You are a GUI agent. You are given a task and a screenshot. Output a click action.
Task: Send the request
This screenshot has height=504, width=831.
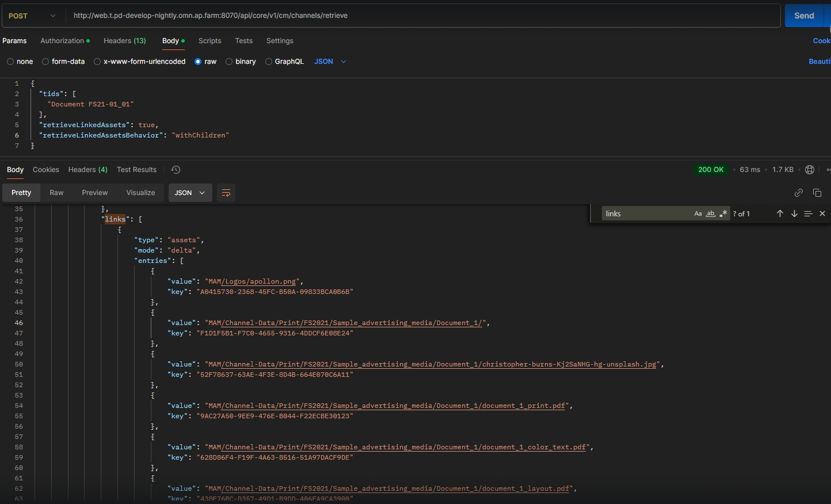click(x=804, y=16)
